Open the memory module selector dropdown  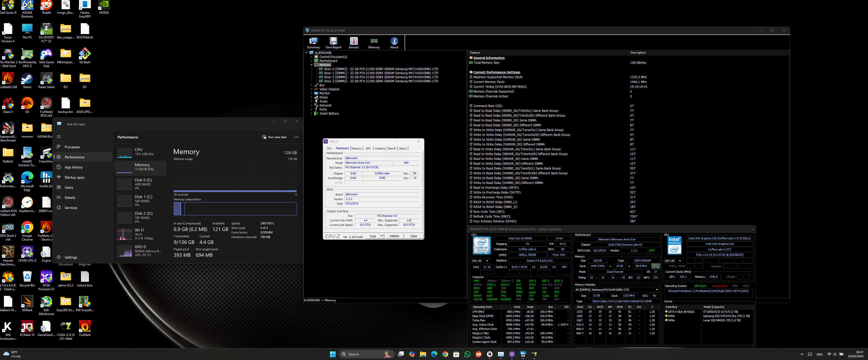657,290
